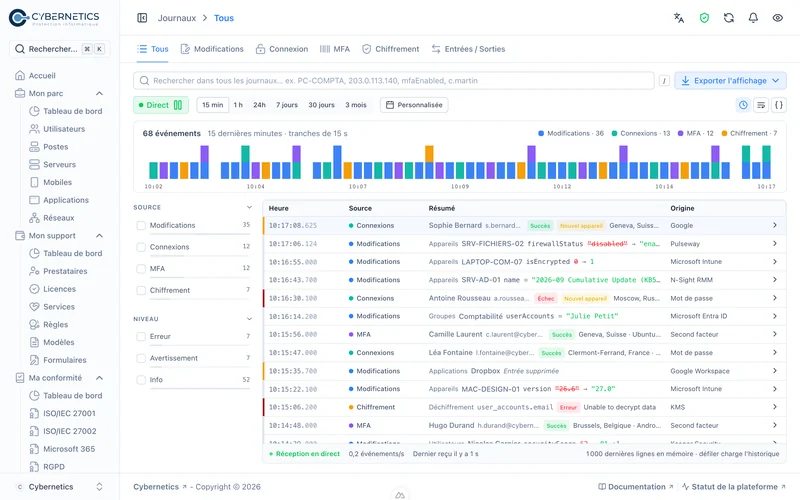Image resolution: width=800 pixels, height=500 pixels.
Task: Open the notifications bell
Action: coord(753,18)
